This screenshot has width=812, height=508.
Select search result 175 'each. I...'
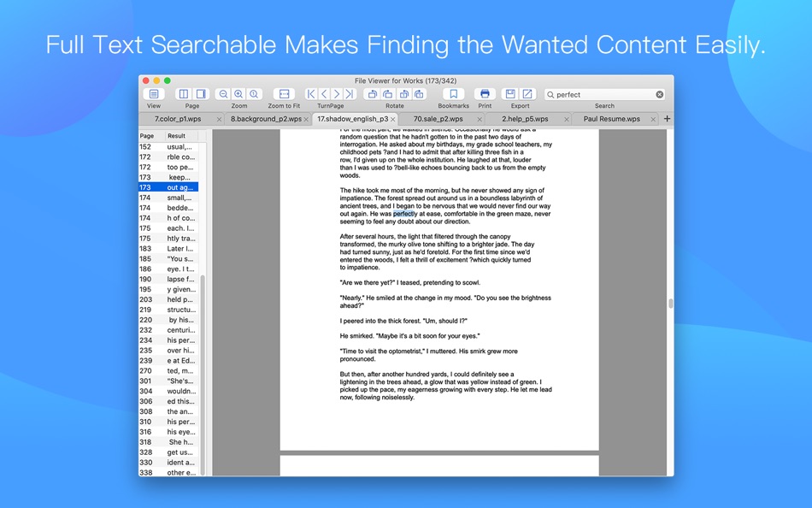(168, 228)
